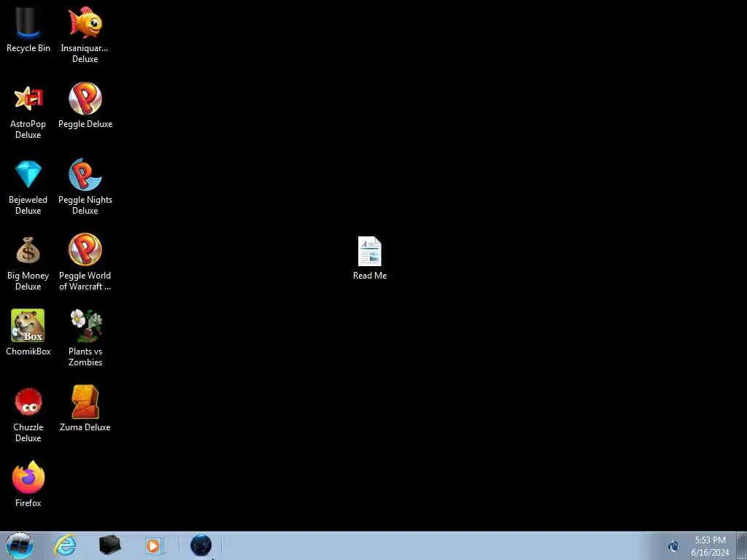Select the Bejeweled Deluxe diamond icon
This screenshot has width=747, height=560.
coord(28,174)
